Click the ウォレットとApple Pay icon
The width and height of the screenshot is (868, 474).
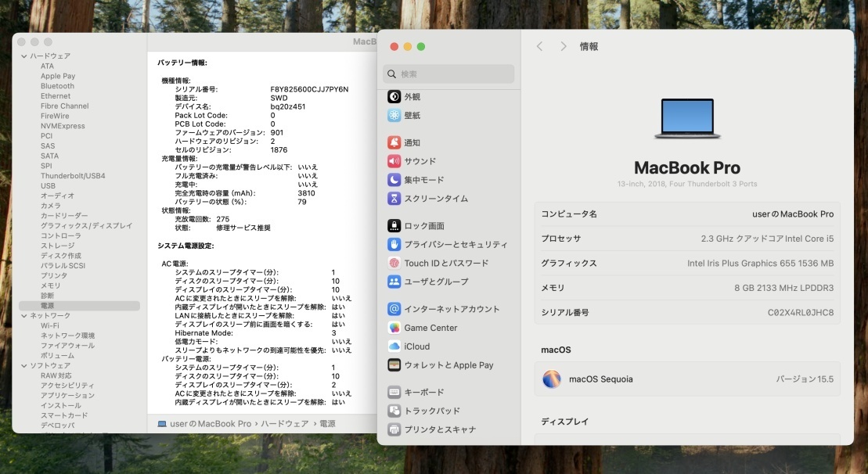coord(394,365)
